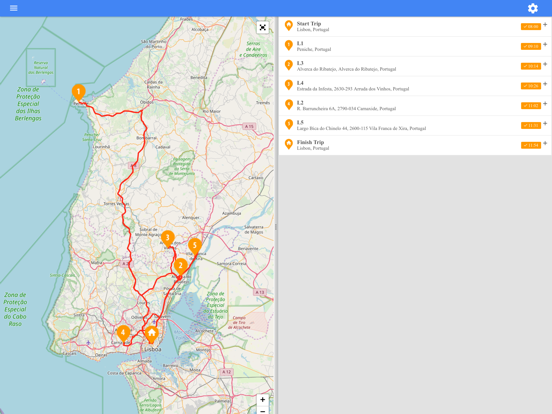Click the L2 stop pin icon
Screen dimensions: 552x414
[x=289, y=105]
